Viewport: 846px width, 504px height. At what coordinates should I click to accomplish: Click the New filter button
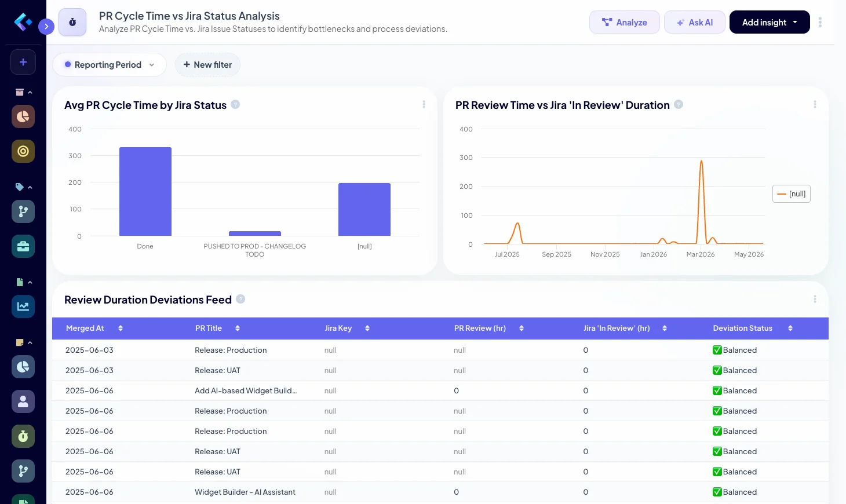click(x=207, y=65)
